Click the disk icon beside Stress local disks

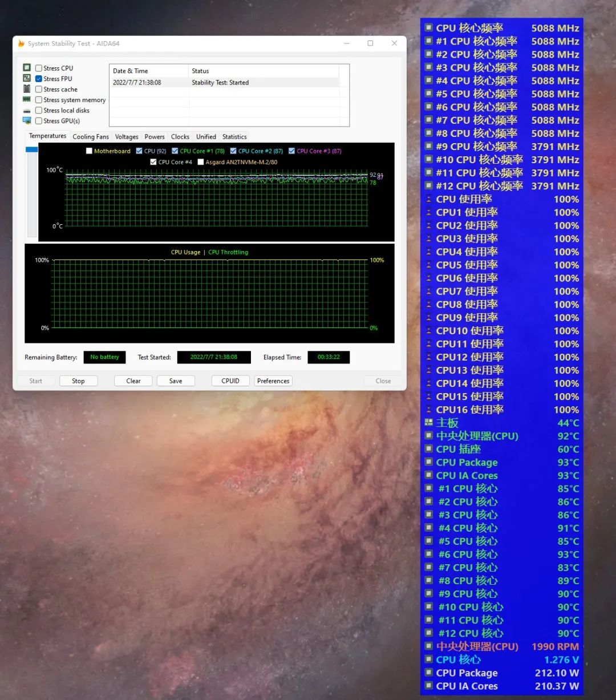tap(27, 110)
